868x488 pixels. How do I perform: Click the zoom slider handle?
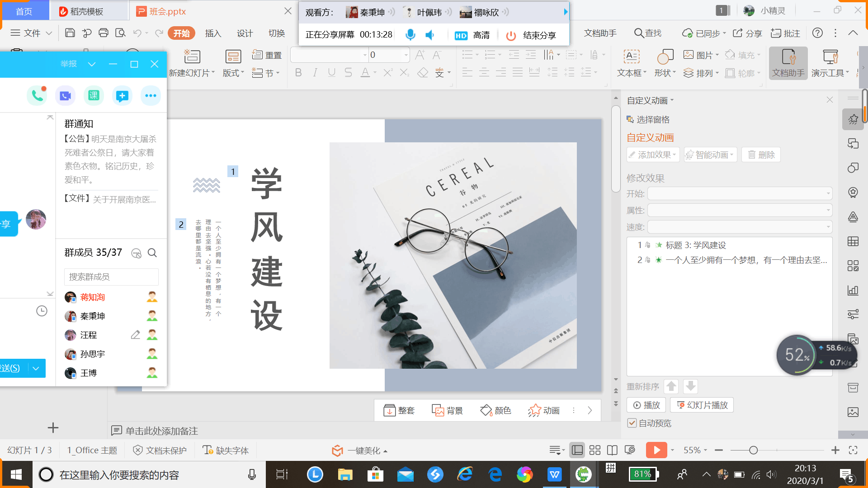coord(753,450)
